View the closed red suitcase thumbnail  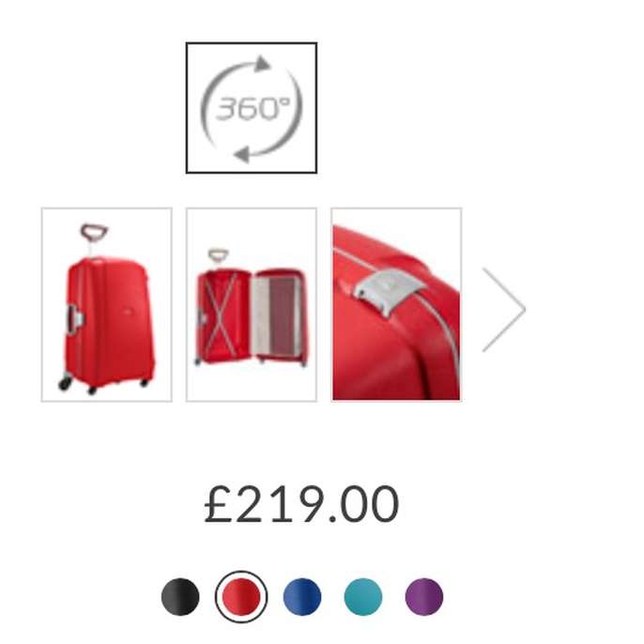[x=107, y=305]
